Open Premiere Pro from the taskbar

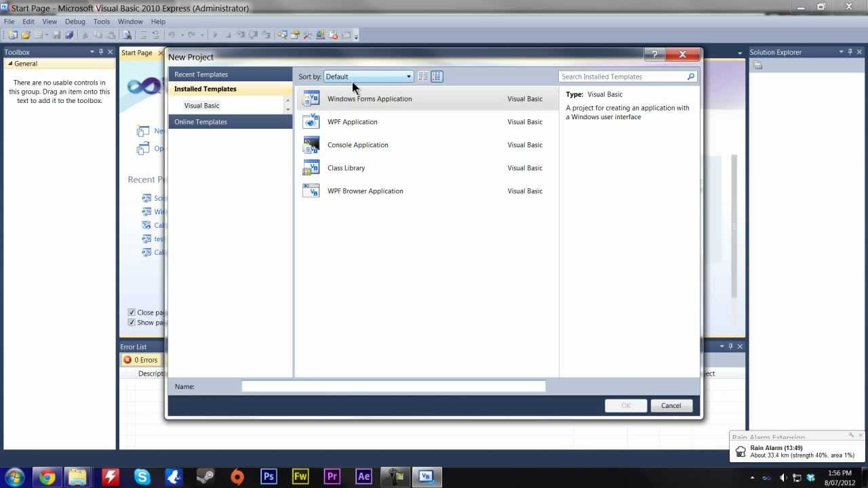click(x=332, y=477)
